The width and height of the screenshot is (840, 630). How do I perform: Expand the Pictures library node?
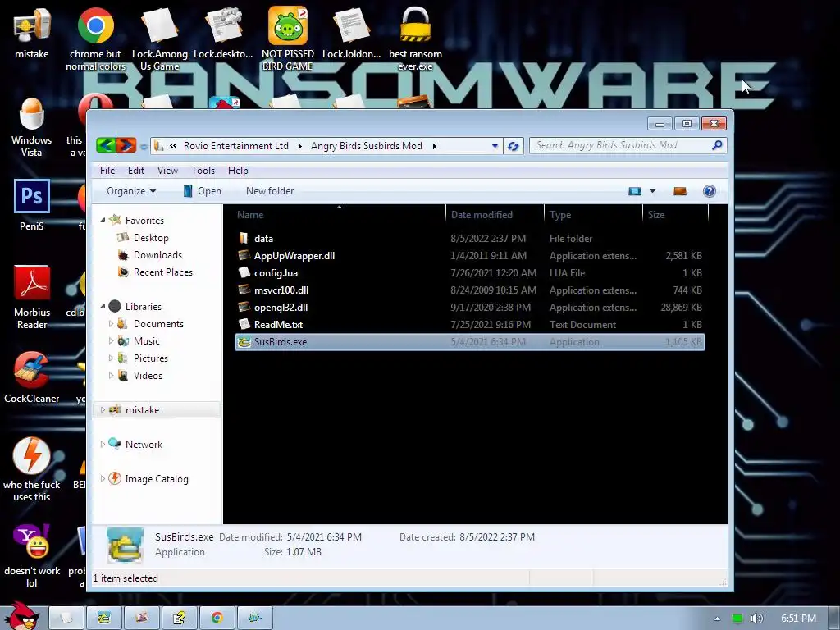pyautogui.click(x=111, y=358)
